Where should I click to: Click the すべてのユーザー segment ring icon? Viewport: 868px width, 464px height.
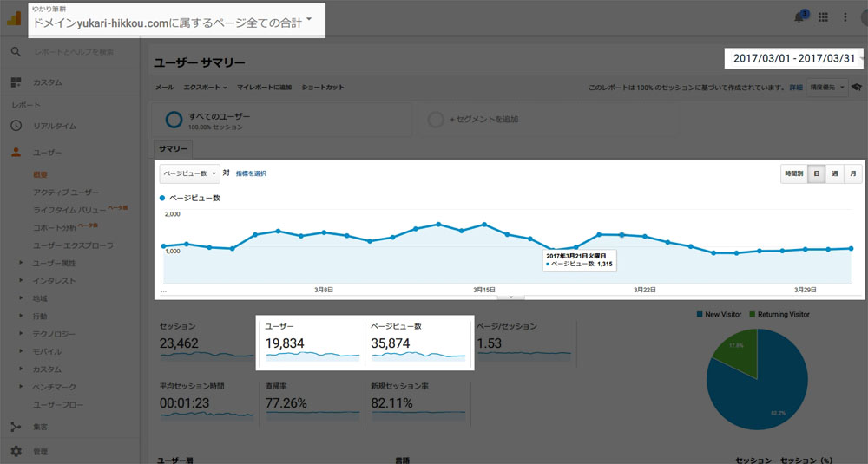coord(174,120)
